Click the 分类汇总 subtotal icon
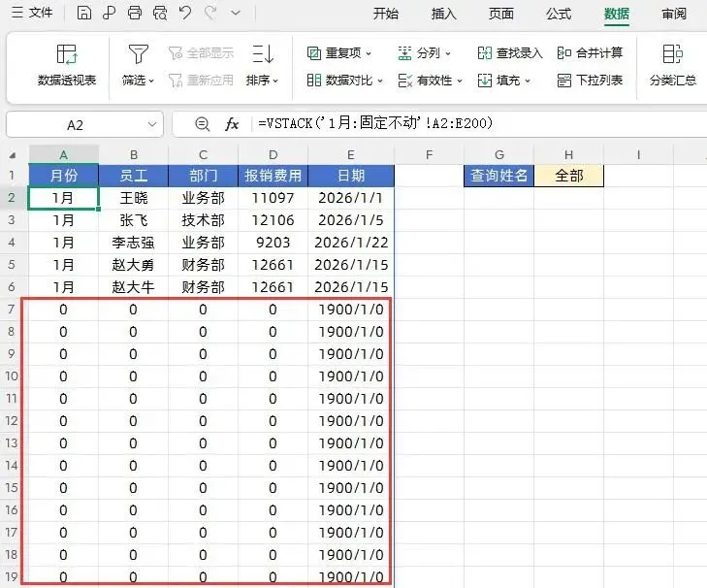Screen dimensions: 707x588 tap(673, 54)
